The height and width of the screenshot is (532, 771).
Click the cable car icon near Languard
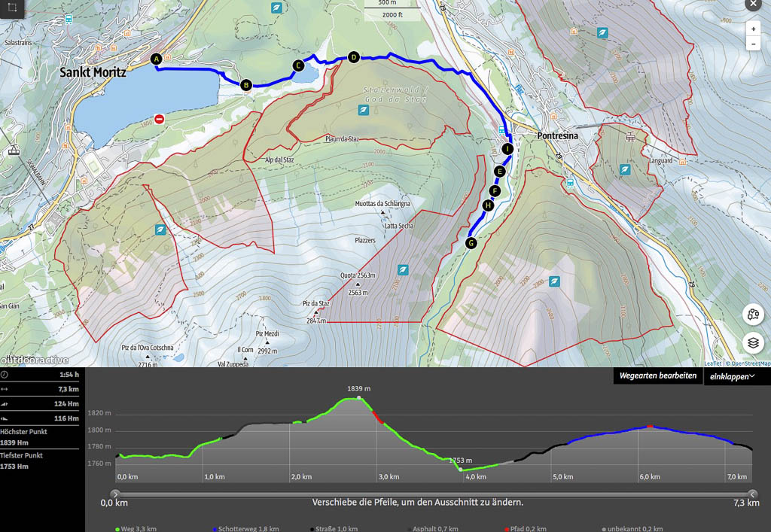630,138
